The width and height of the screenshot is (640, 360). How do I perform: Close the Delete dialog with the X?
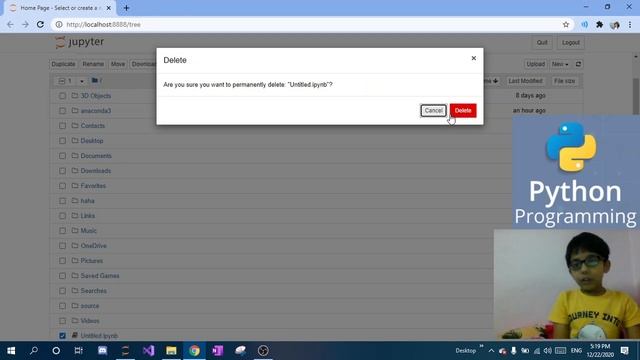473,58
